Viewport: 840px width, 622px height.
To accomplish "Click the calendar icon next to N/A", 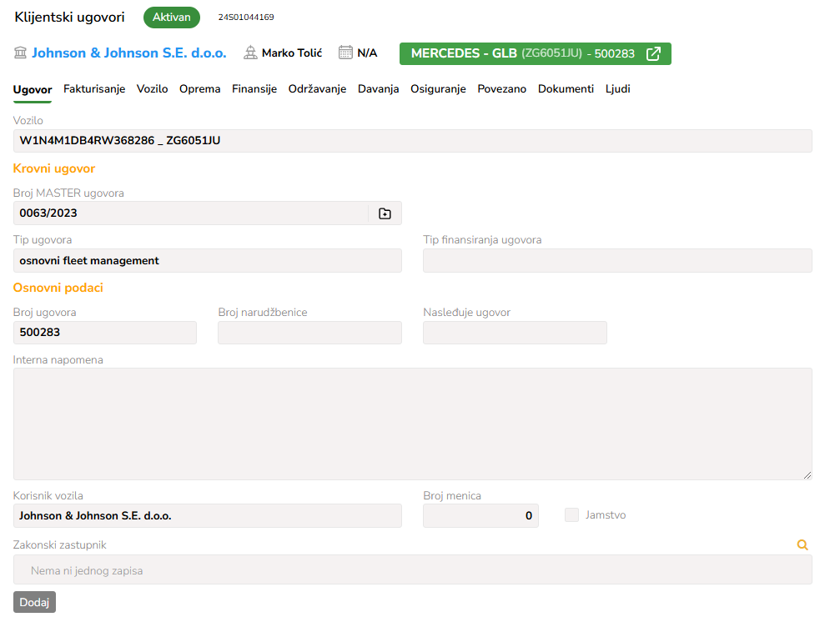I will pyautogui.click(x=345, y=53).
